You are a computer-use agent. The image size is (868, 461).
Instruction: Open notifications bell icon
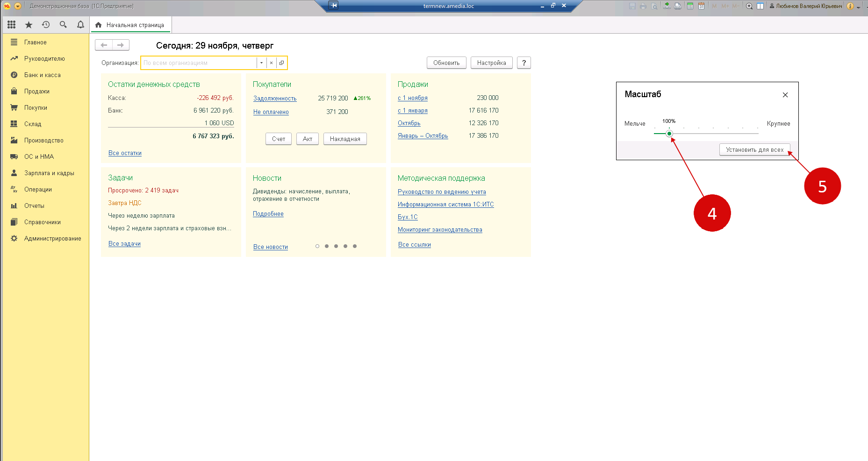[80, 25]
